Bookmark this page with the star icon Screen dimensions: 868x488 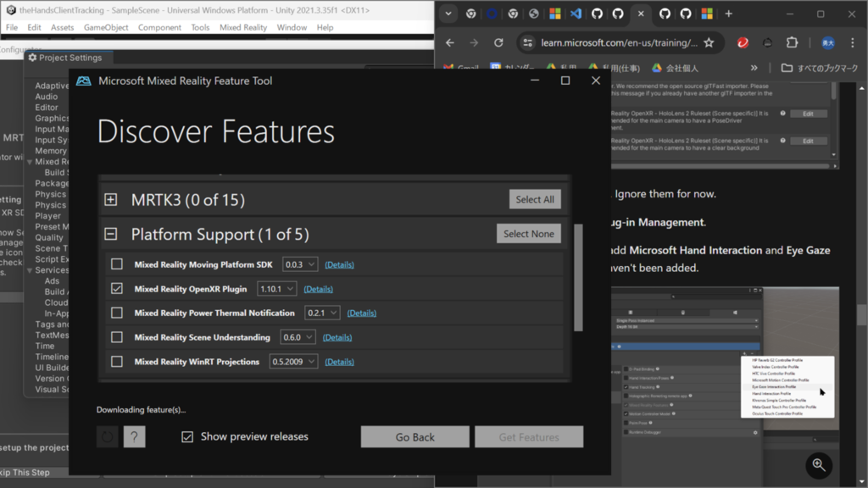pyautogui.click(x=709, y=42)
